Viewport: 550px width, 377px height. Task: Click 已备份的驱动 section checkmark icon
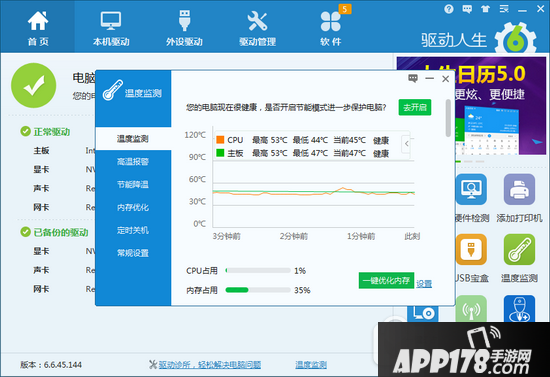coord(25,232)
